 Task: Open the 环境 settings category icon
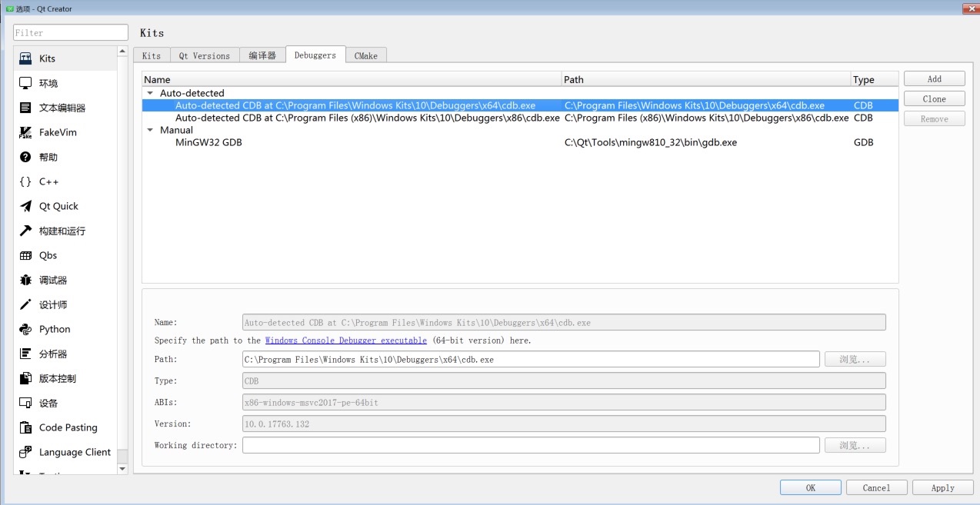coord(25,83)
